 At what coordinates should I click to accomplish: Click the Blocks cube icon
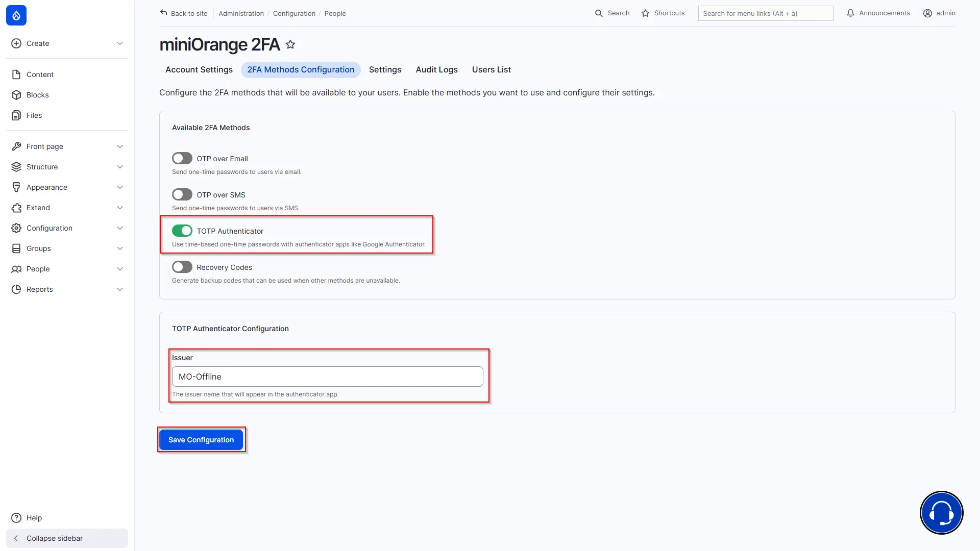click(16, 95)
